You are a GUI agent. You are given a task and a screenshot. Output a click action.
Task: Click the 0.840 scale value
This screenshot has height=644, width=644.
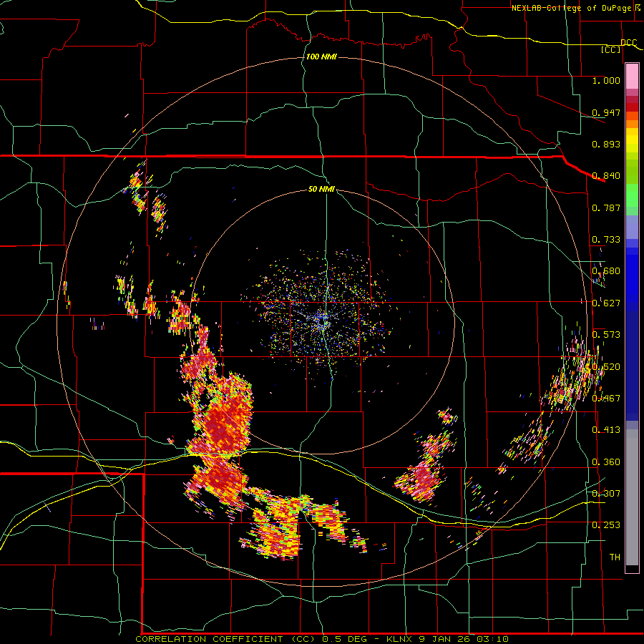pos(606,176)
